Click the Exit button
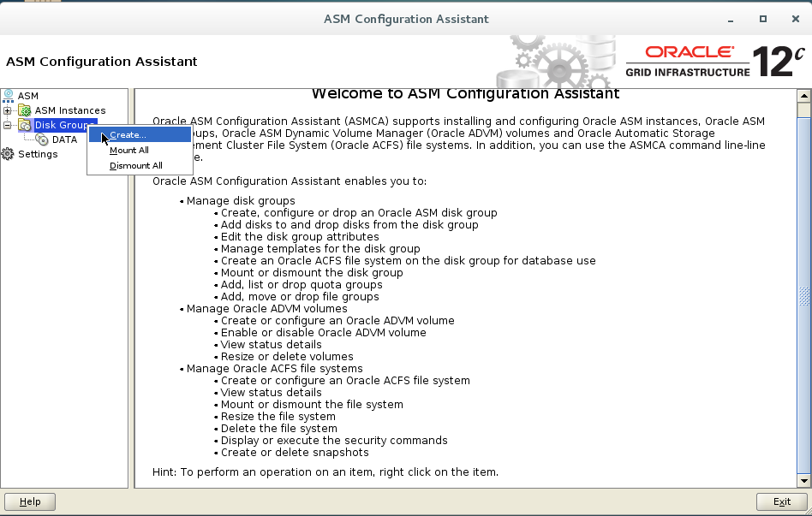This screenshot has width=812, height=516. point(781,501)
